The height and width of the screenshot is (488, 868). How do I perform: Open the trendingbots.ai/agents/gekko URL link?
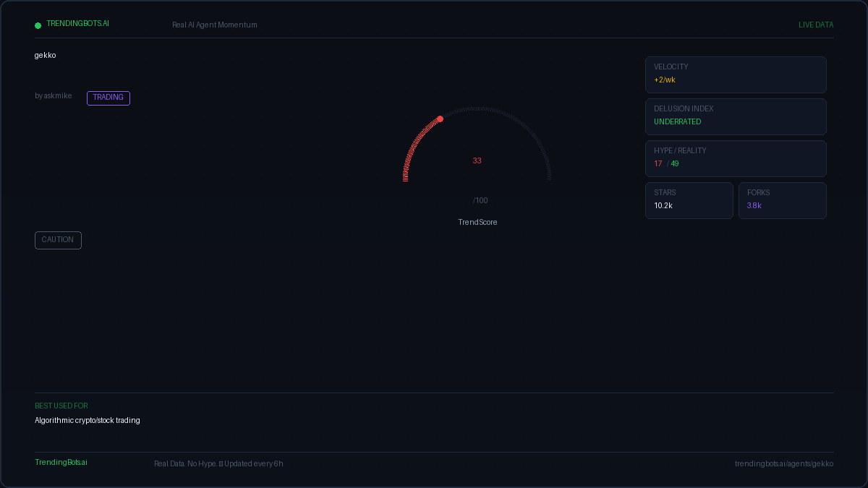(784, 464)
